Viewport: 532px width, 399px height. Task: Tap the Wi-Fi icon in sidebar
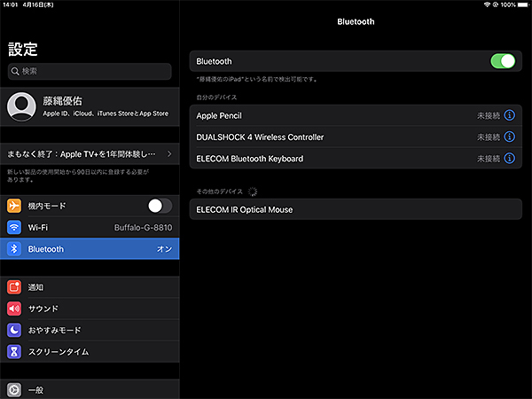tap(14, 228)
